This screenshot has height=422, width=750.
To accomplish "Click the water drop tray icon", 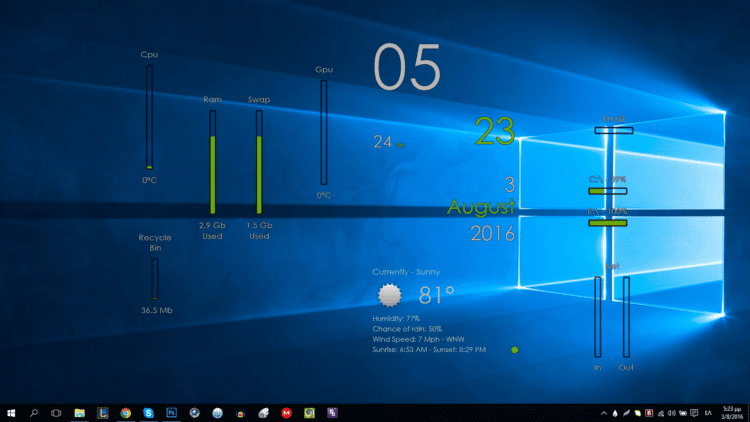I will [x=615, y=413].
